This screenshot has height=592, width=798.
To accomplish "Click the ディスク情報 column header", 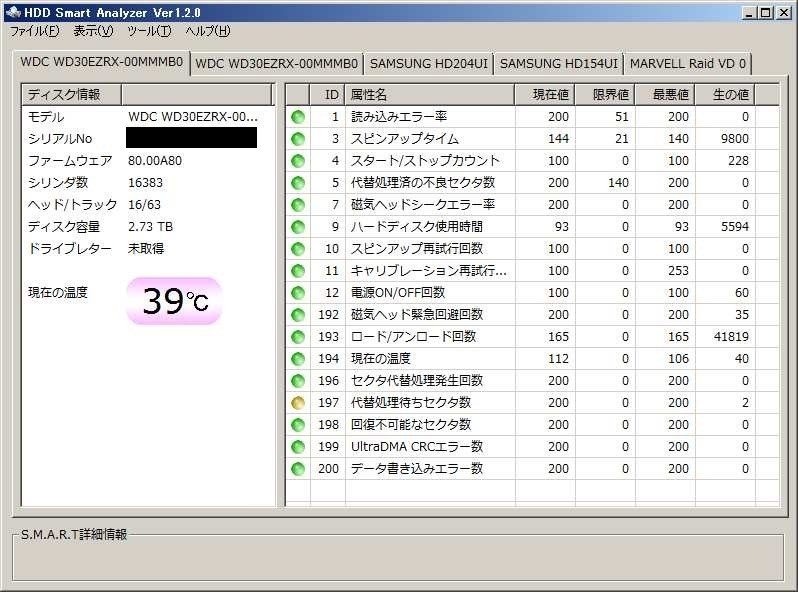I will (71, 95).
